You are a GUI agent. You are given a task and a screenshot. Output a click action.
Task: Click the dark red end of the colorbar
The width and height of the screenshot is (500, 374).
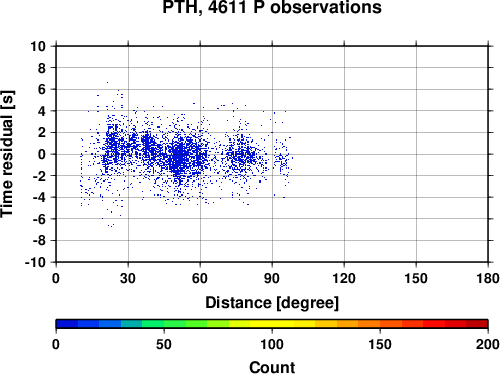477,324
